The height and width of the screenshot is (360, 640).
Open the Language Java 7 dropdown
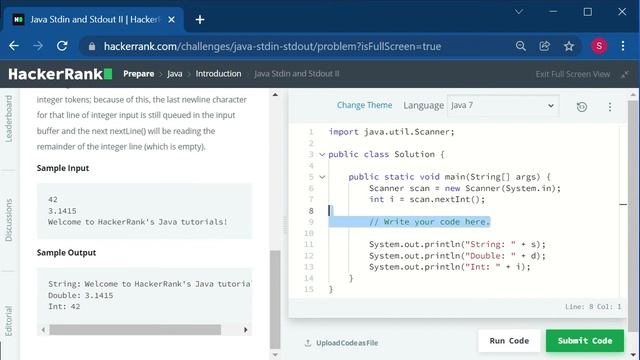tap(503, 105)
